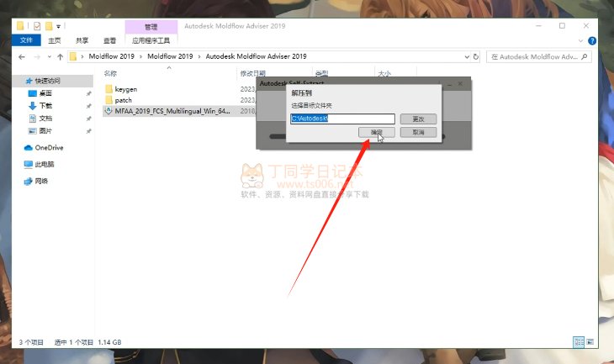Open 文档 in navigation pane
Image resolution: width=614 pixels, height=364 pixels.
tap(45, 119)
